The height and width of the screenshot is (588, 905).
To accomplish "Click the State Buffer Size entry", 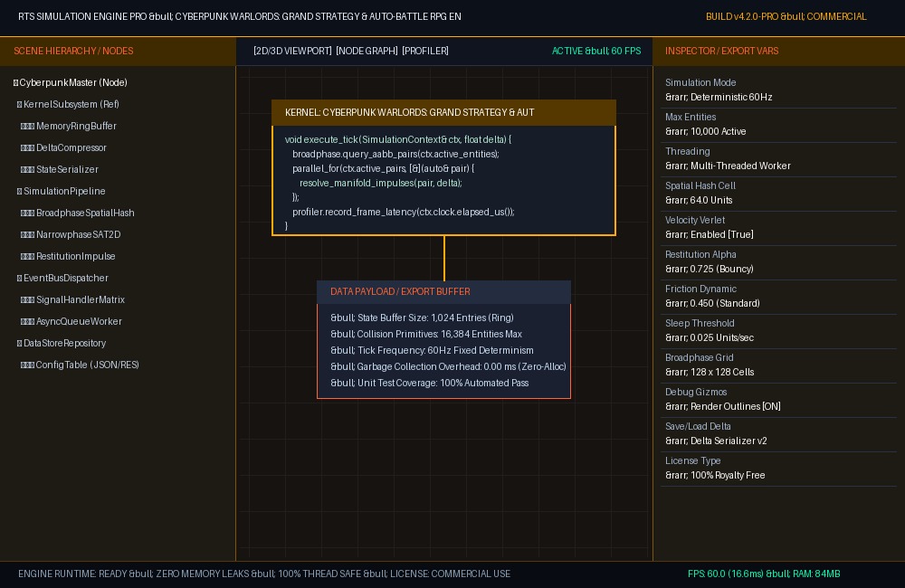I will click(422, 318).
